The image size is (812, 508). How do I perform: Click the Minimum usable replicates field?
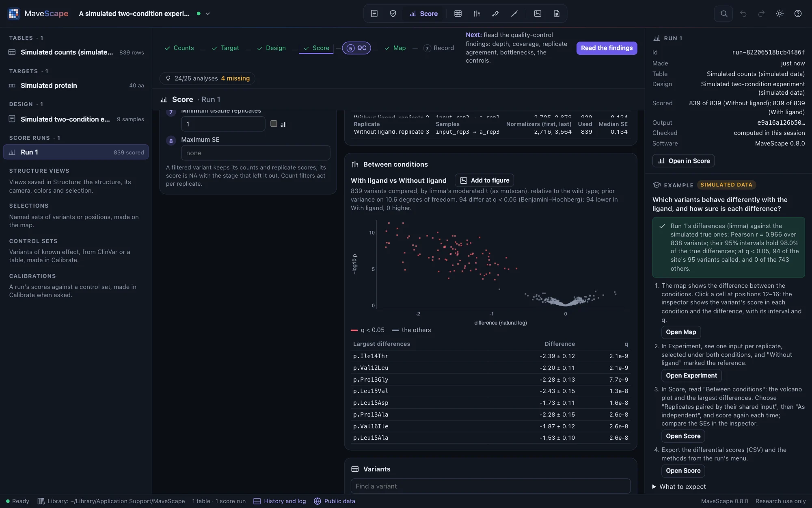tap(223, 124)
